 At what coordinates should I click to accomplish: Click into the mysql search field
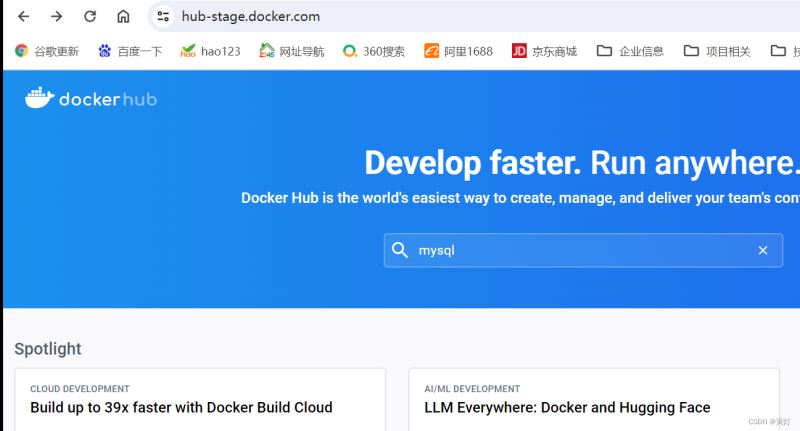(x=583, y=250)
